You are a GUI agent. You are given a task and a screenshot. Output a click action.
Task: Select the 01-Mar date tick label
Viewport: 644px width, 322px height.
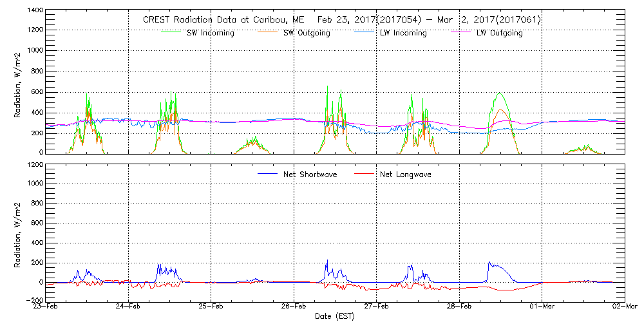point(542,307)
